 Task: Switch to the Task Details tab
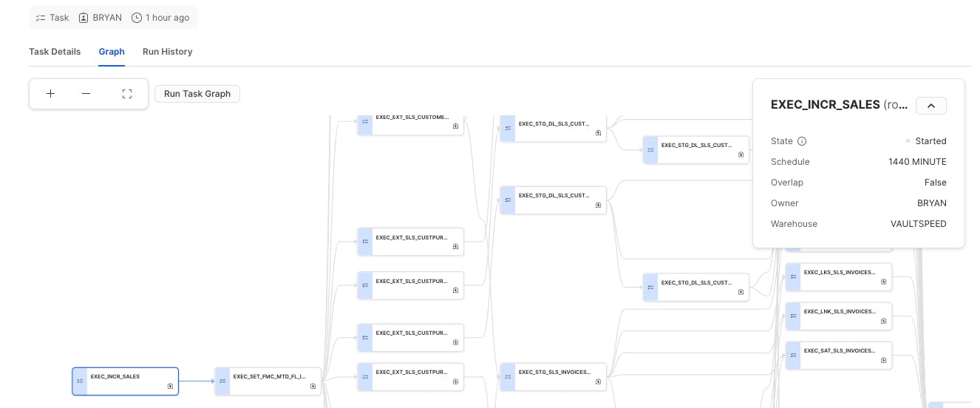(55, 52)
